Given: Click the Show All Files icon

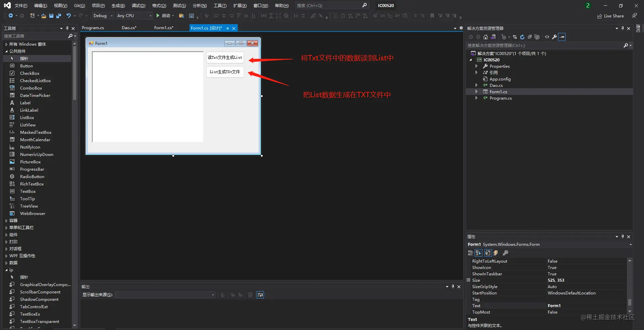Looking at the screenshot, I should point(537,37).
